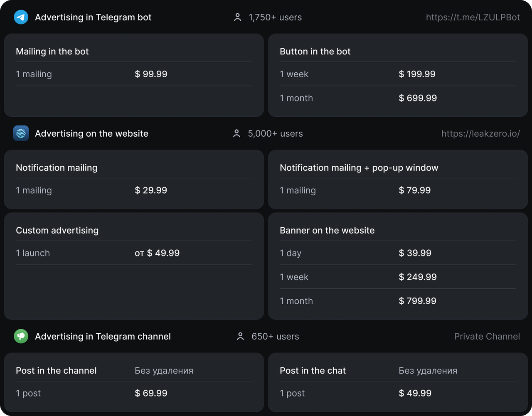
Task: Click the Banner on the website title
Action: pyautogui.click(x=327, y=230)
